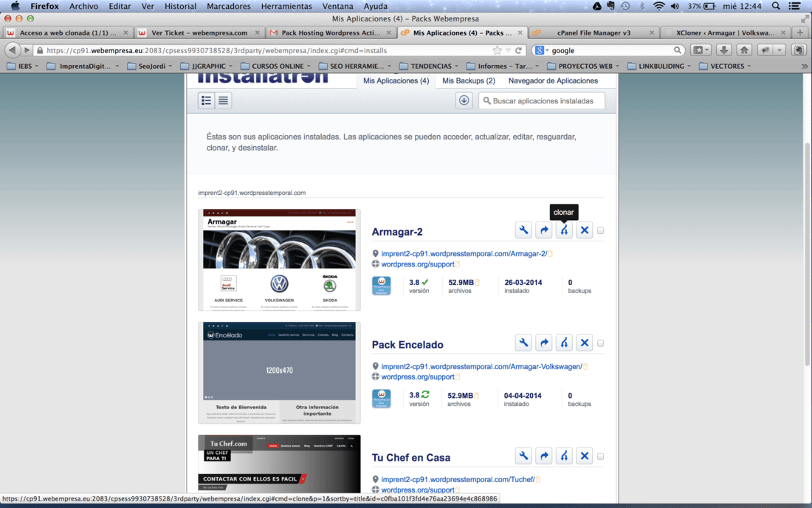Click the backup arrow icon for Armagar-2
Screen dimensions: 812x508
tap(544, 230)
